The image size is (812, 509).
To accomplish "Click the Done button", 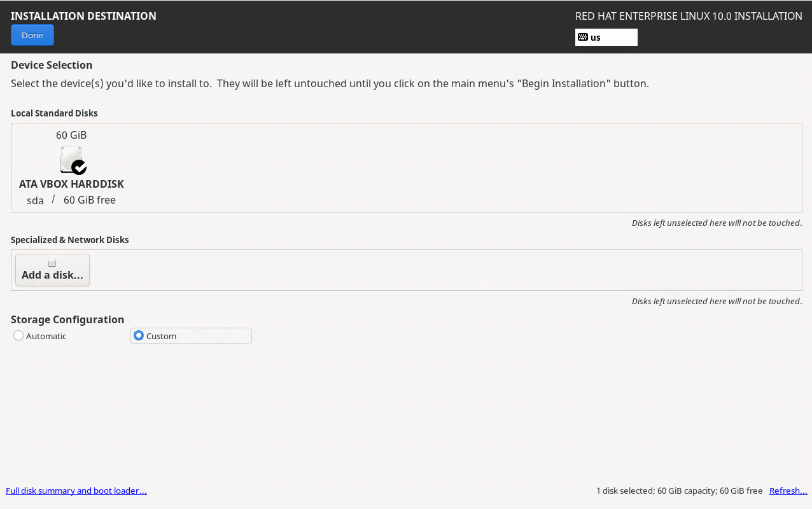I will pyautogui.click(x=32, y=35).
